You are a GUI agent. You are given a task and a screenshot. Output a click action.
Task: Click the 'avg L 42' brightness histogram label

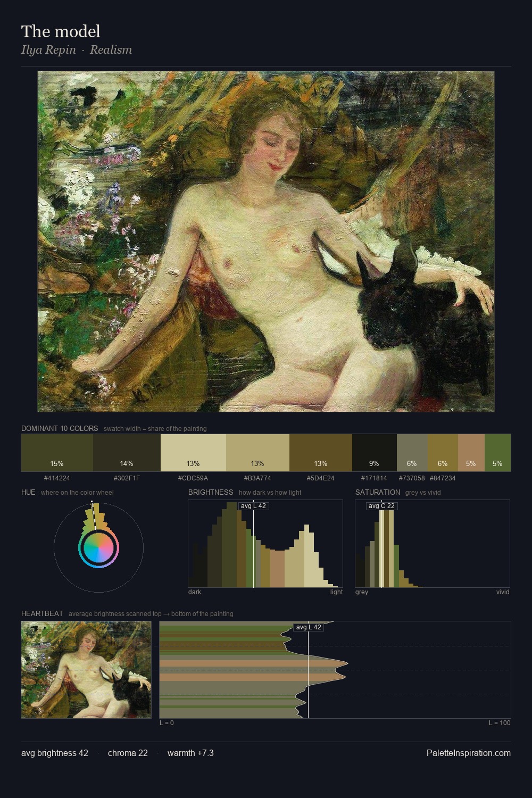(253, 506)
